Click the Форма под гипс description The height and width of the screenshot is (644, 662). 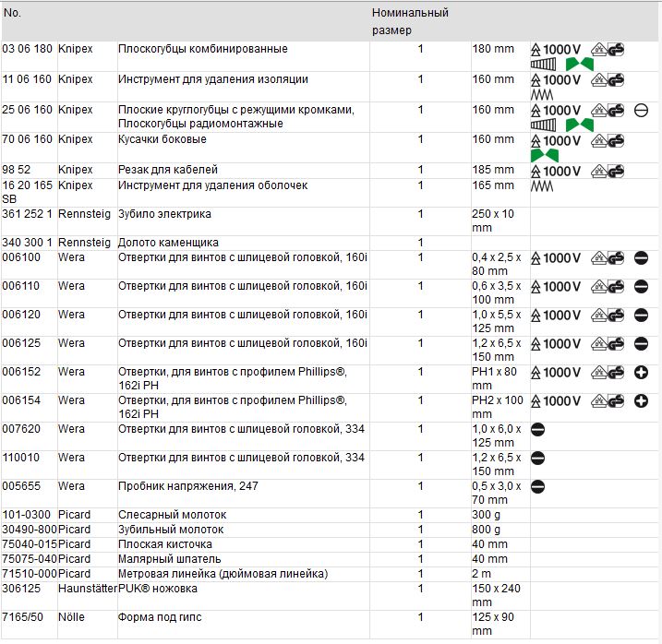(x=158, y=616)
